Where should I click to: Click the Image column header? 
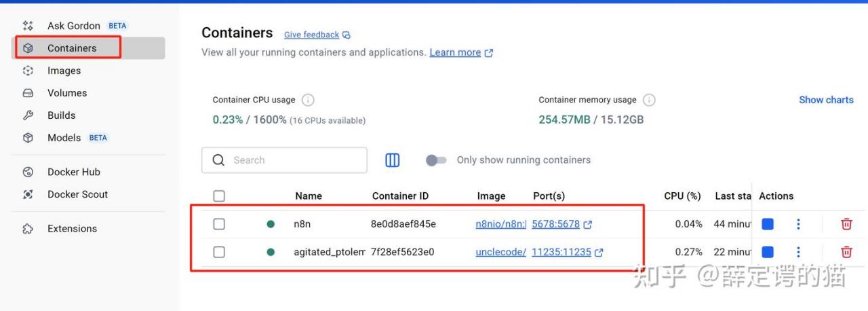click(x=491, y=196)
